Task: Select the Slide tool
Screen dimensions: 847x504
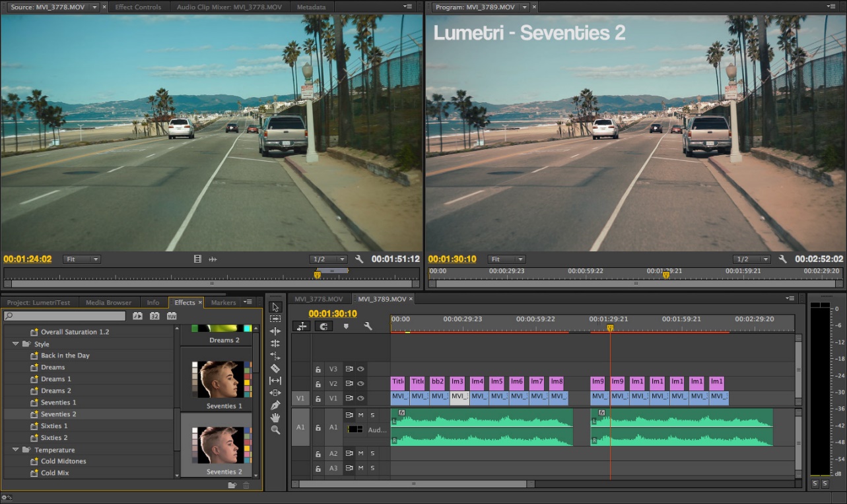Action: [x=275, y=393]
